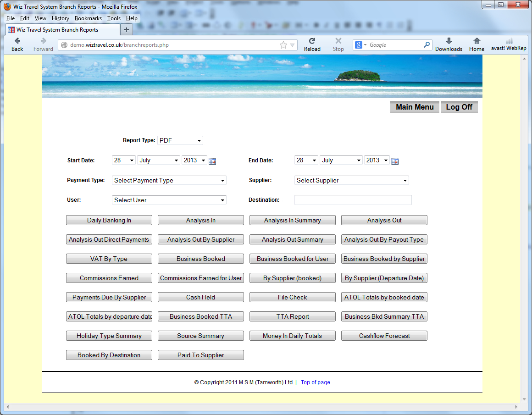Click Business Booked by Supplier button
532x415 pixels.
coord(384,259)
